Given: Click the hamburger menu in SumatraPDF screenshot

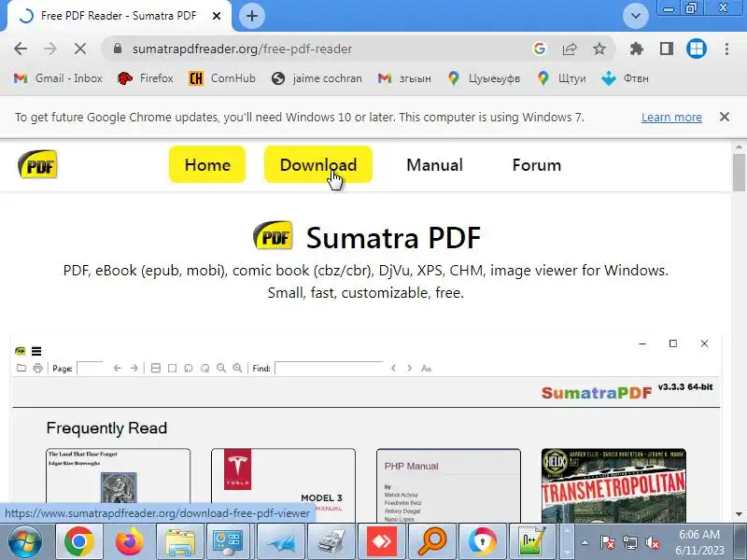Looking at the screenshot, I should coord(36,352).
